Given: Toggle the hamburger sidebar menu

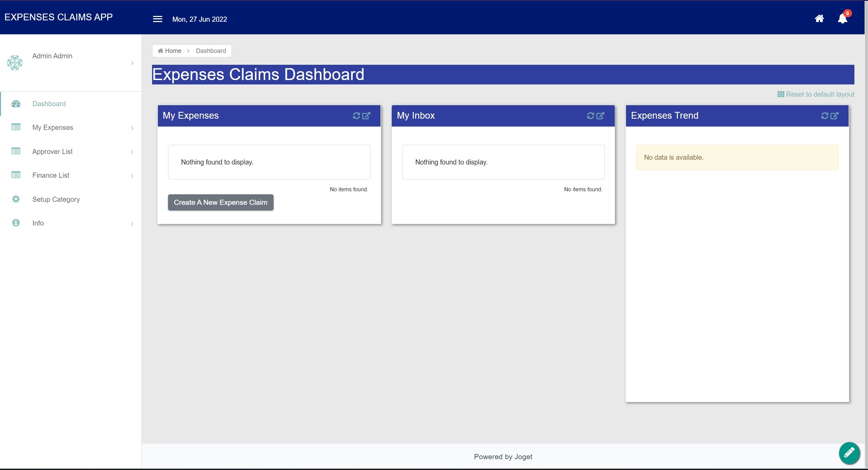Looking at the screenshot, I should tap(158, 19).
